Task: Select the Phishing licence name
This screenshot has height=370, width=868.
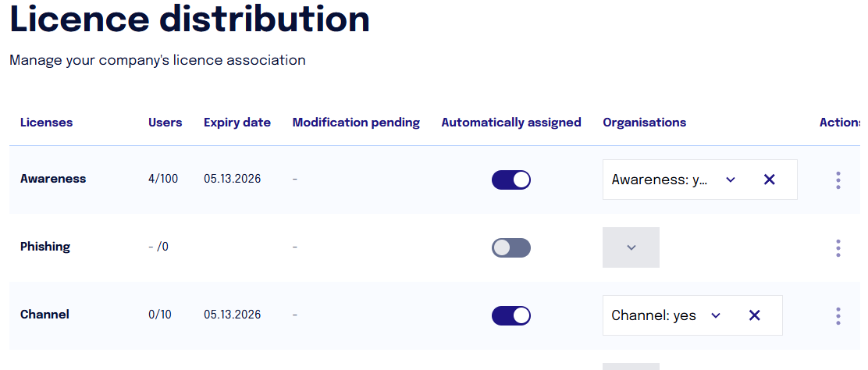Action: (45, 247)
